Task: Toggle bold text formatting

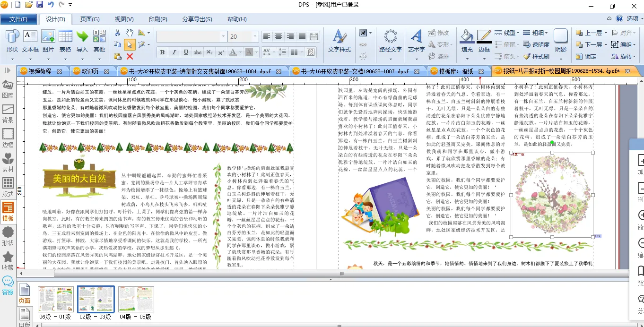Action: (162, 52)
